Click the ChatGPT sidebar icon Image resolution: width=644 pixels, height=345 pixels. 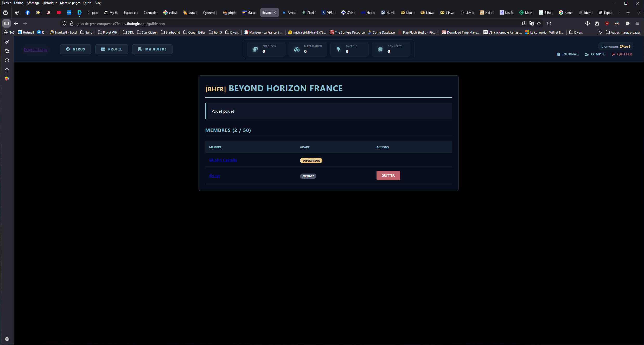[x=7, y=42]
